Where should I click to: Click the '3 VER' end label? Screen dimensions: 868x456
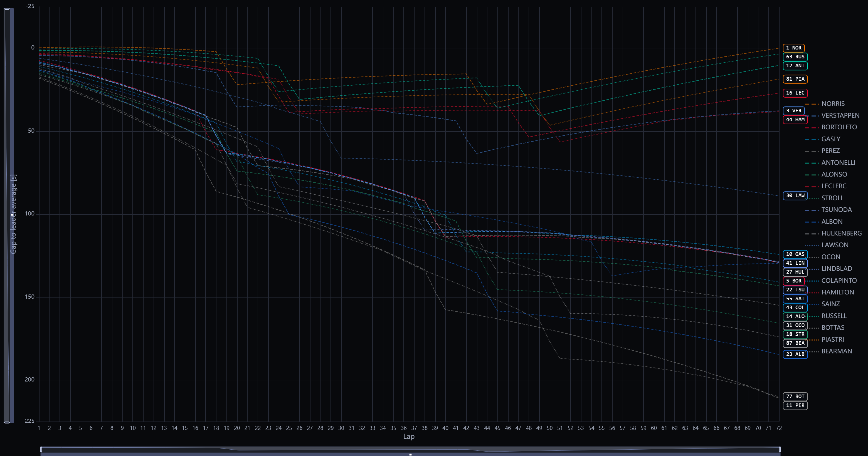[793, 111]
